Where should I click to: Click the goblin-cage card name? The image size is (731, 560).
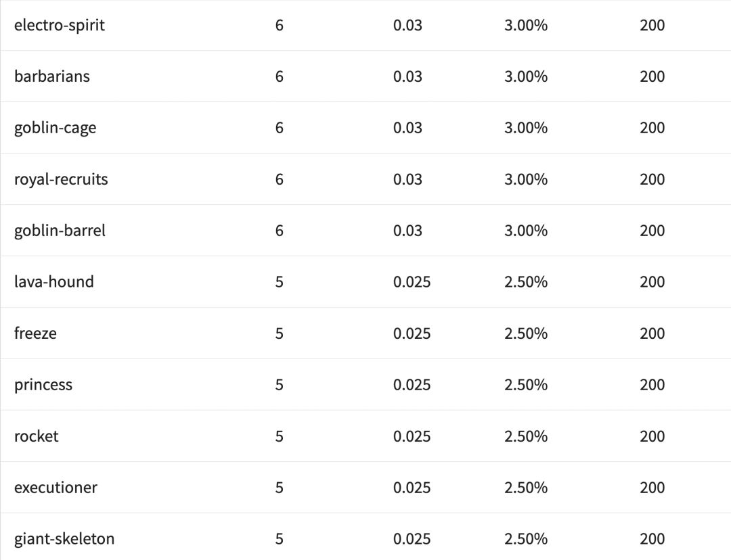[x=55, y=128]
